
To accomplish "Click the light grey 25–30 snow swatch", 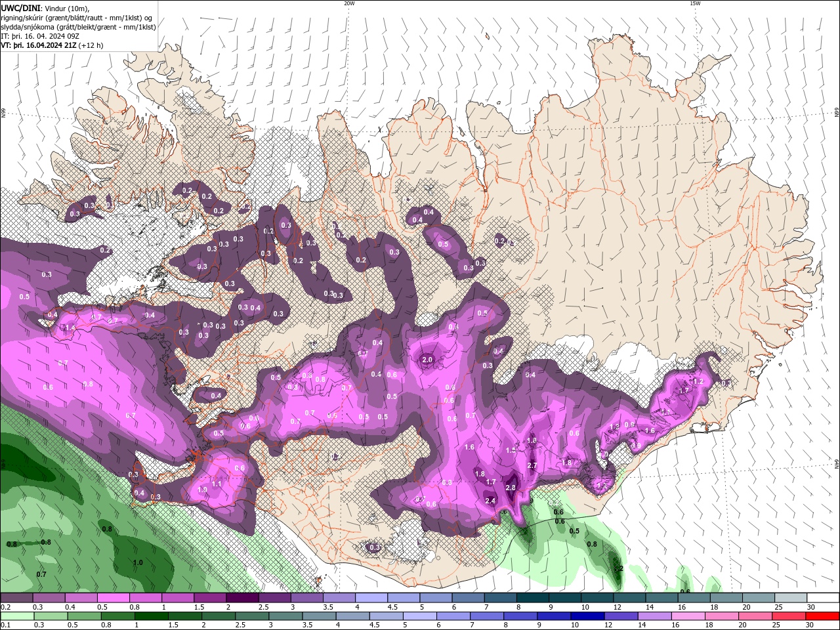I will point(790,598).
